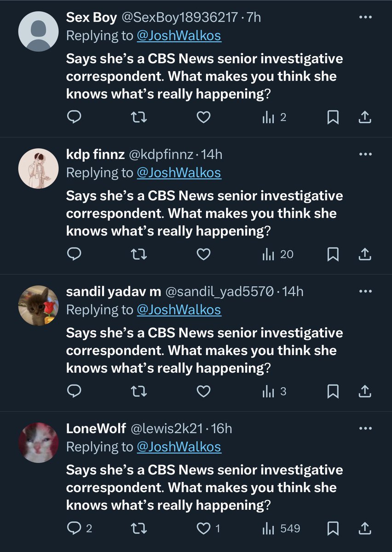Image resolution: width=392 pixels, height=552 pixels.
Task: Open @JoshWalkos link in LoneWolf's reply
Action: [179, 447]
